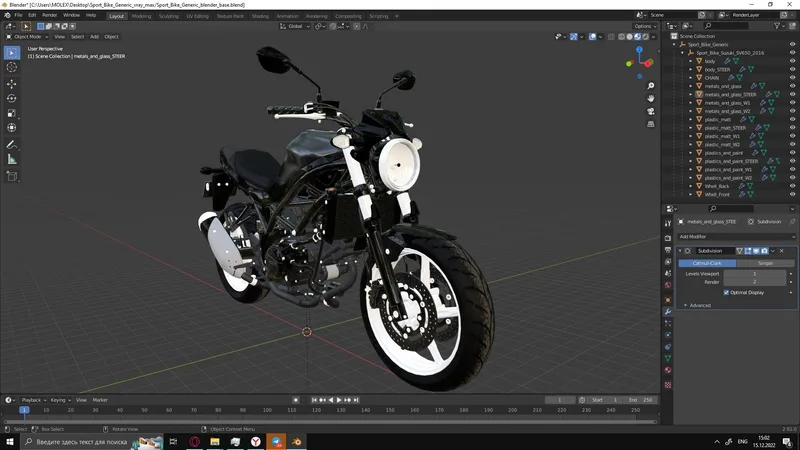Open the Object Data properties green triangle tab
Viewport: 800px width, 450px height.
[668, 359]
